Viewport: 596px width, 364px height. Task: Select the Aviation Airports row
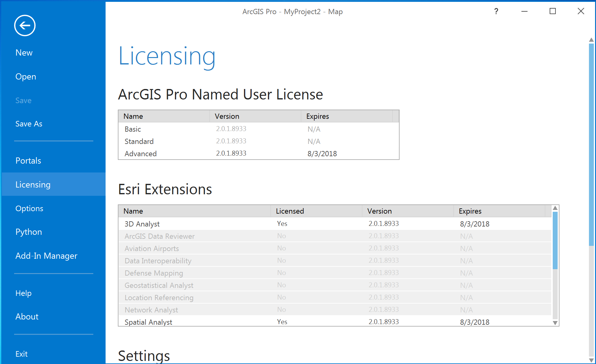pyautogui.click(x=335, y=248)
